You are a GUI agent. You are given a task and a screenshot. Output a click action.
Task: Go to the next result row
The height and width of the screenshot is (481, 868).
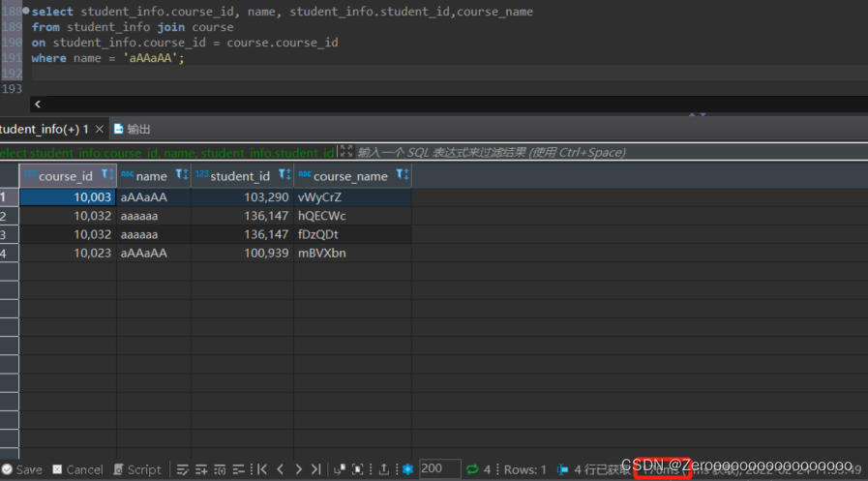[x=298, y=469]
